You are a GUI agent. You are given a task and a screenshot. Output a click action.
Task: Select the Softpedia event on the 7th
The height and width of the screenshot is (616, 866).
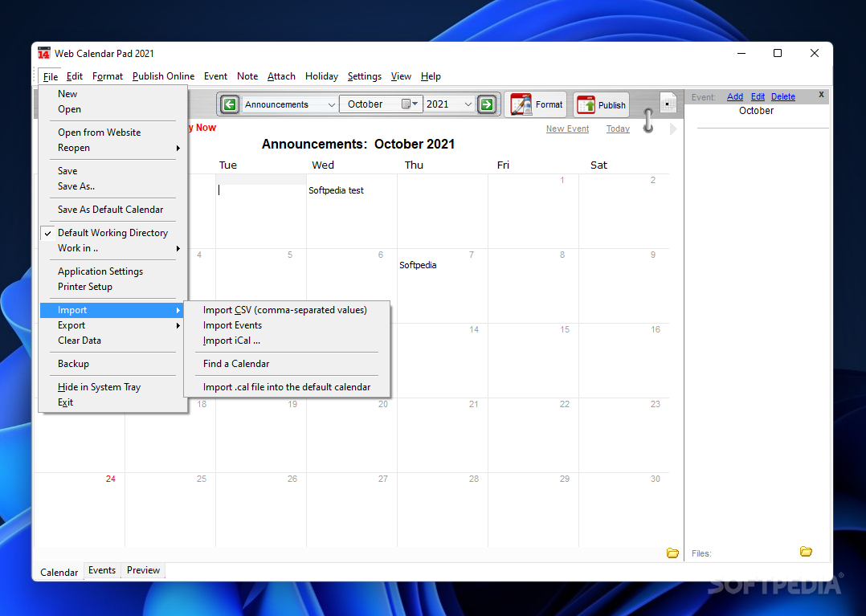tap(418, 265)
